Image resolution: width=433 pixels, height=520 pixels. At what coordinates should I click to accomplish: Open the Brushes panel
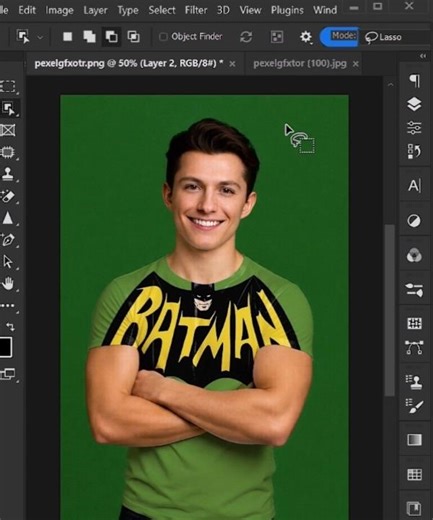point(414,406)
